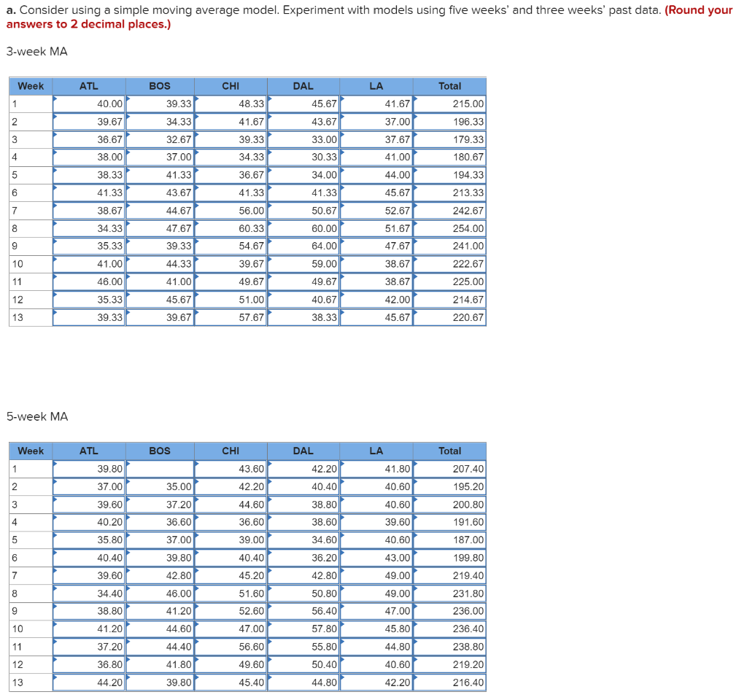Screen dimensions: 747x700
Task: Select 5-week MA ATL week 1 cell 39.80
Action: (x=89, y=469)
